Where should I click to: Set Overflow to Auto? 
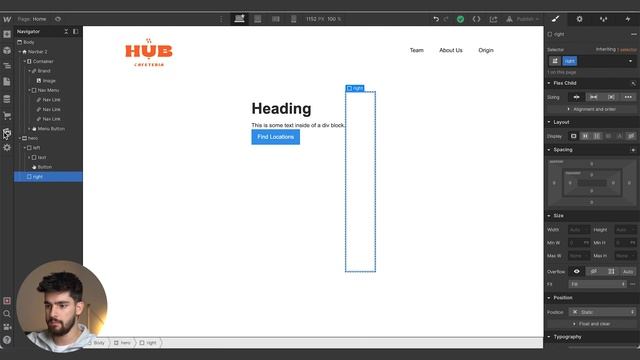(x=628, y=271)
